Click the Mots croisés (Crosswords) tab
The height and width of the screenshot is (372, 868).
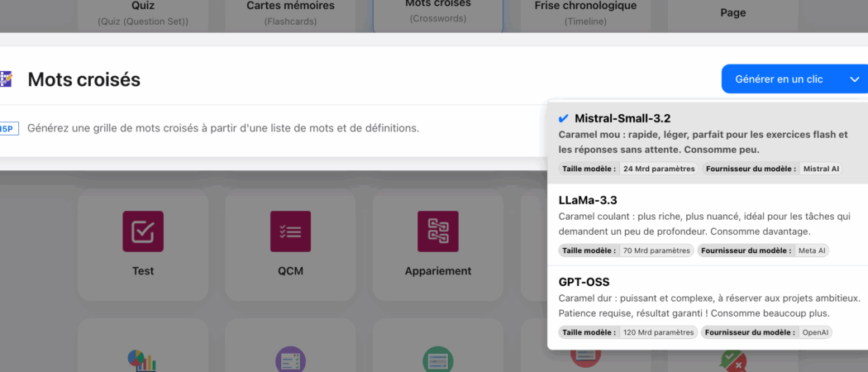click(437, 12)
